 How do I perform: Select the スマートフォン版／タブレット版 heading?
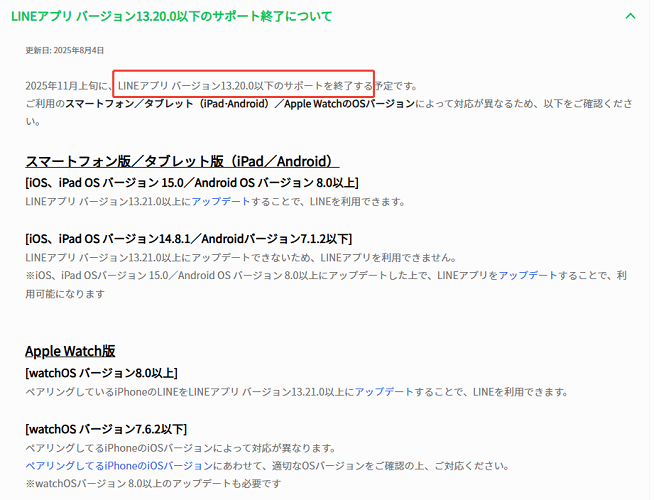(x=182, y=161)
